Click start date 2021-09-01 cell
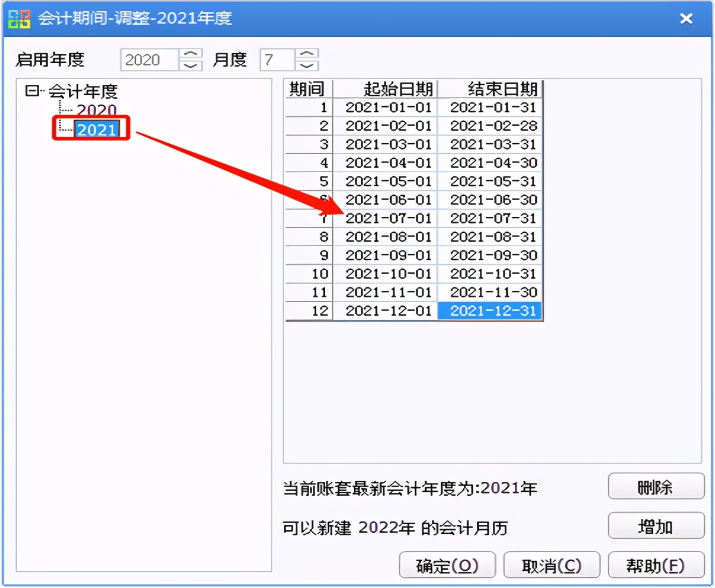The image size is (715, 588). coord(385,255)
